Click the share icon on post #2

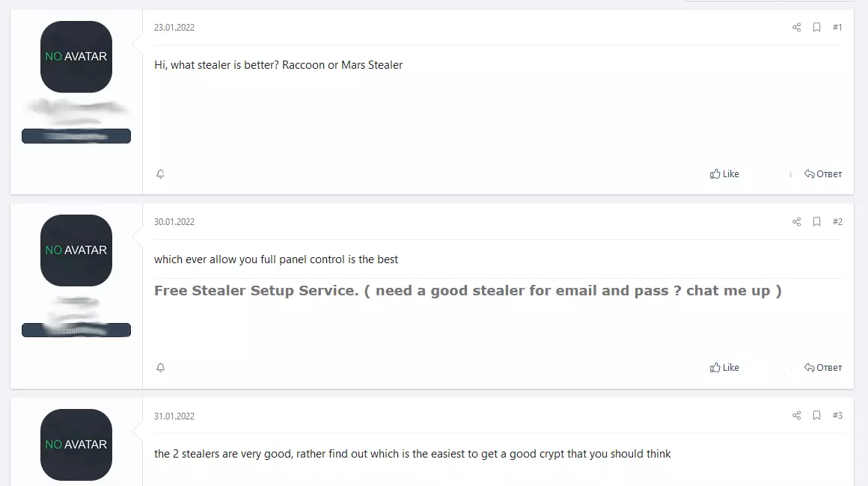click(x=796, y=221)
